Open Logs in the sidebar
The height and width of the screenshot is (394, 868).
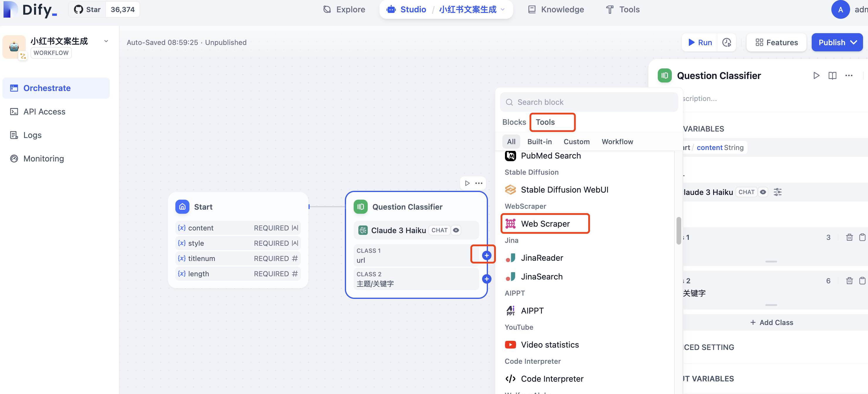click(56, 135)
